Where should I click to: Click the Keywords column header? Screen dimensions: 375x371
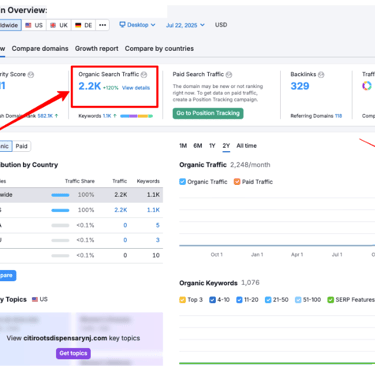(x=148, y=181)
